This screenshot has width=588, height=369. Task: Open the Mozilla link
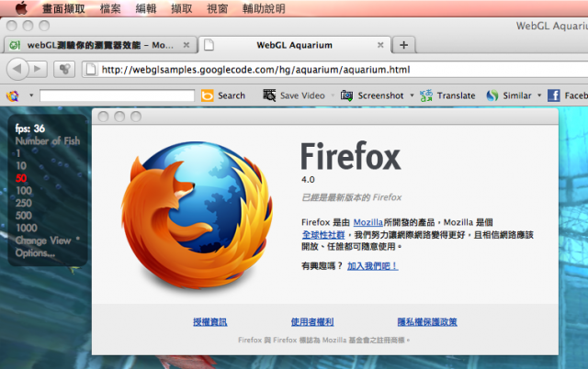(367, 222)
